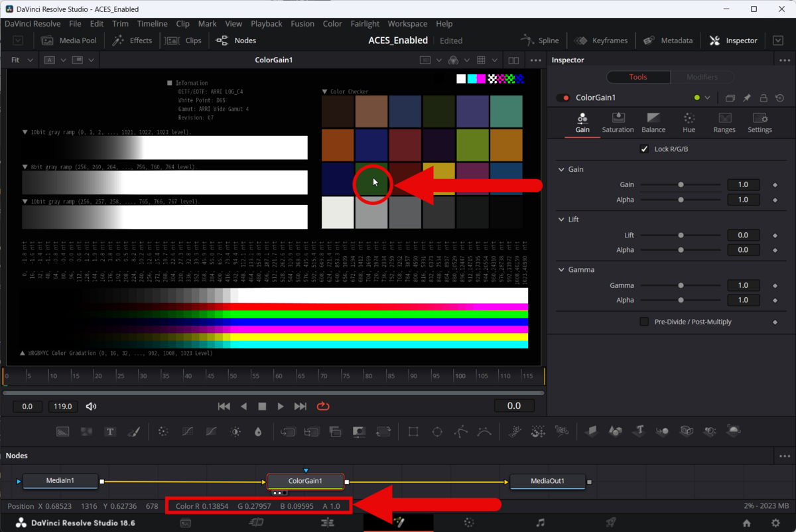The height and width of the screenshot is (532, 796).
Task: Show the Keyframes editor
Action: [602, 40]
